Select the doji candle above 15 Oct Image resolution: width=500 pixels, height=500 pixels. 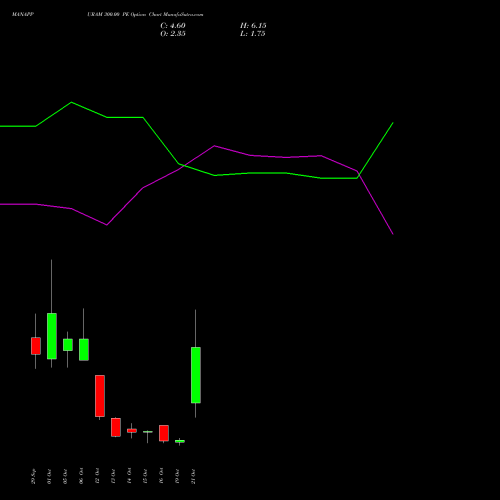tap(148, 432)
